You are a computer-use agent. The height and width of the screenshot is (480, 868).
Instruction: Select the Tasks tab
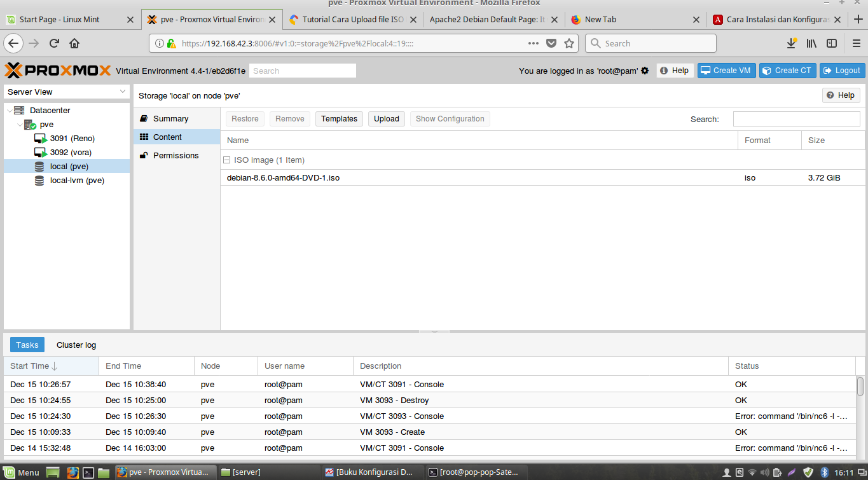click(x=27, y=345)
